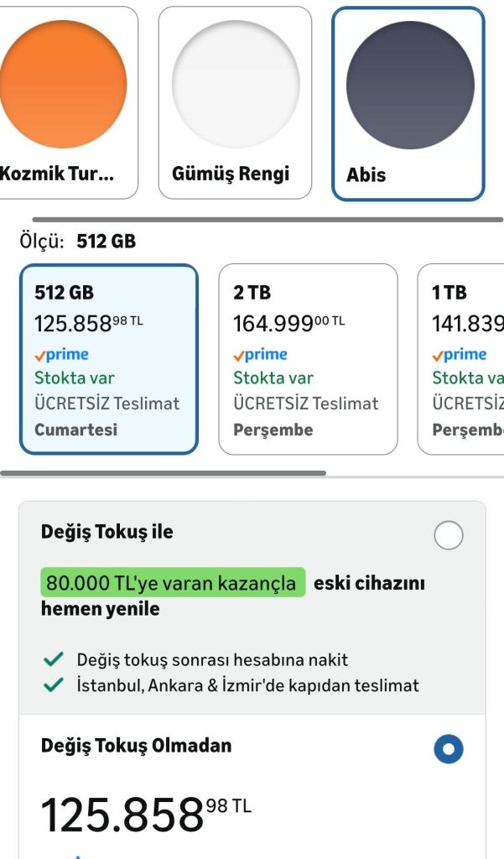Enable the Değiş Tokuş ile radio button

449,535
